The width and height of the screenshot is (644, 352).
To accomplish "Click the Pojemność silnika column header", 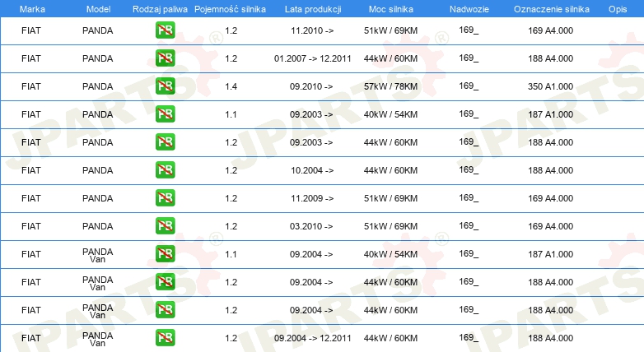I will click(230, 9).
